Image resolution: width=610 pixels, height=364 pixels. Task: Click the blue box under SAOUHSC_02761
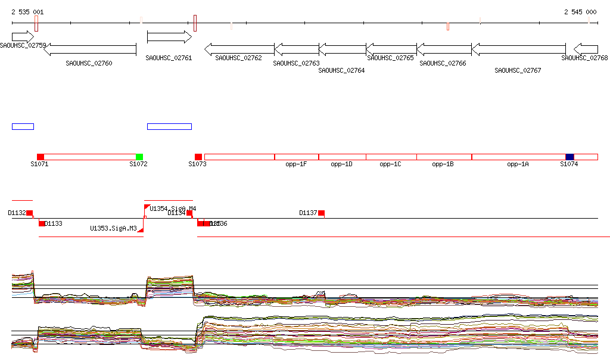point(170,126)
